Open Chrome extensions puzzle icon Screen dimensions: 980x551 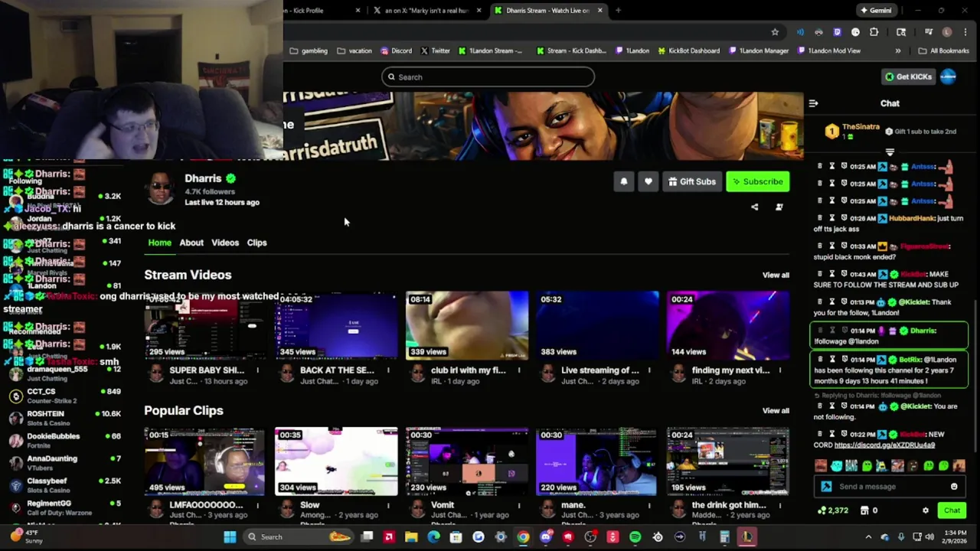tap(874, 32)
